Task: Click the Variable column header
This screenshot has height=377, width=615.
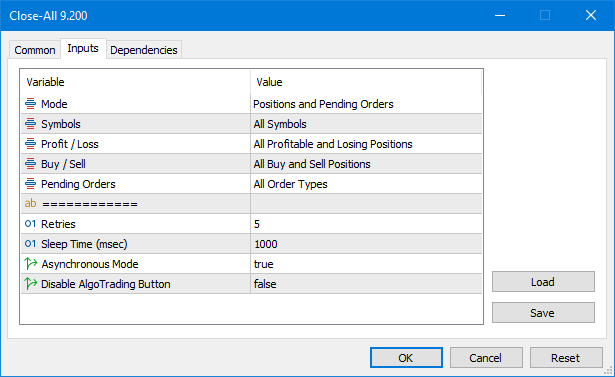Action: point(136,82)
